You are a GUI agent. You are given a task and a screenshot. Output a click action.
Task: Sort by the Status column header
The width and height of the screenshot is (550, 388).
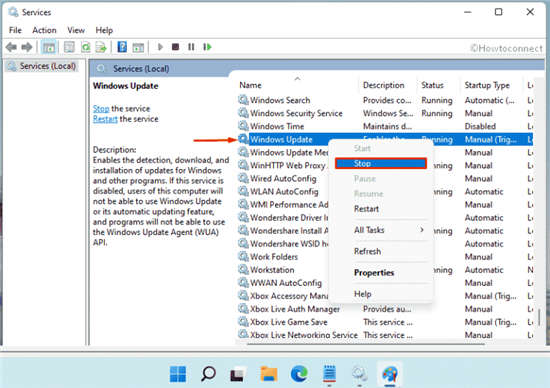(x=432, y=85)
